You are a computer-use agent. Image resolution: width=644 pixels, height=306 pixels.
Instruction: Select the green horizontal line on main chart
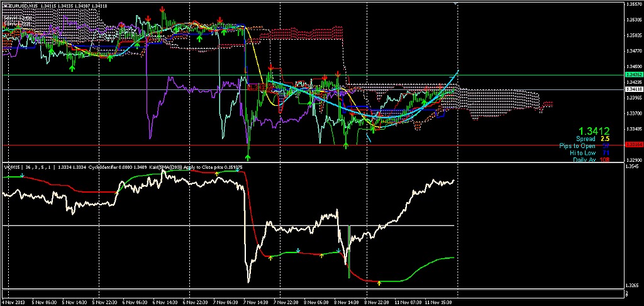click(312, 75)
